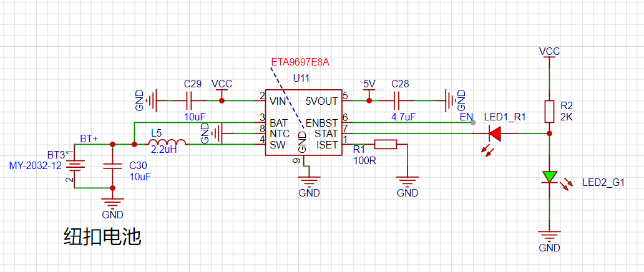The height and width of the screenshot is (272, 644).
Task: Select the red LED1_R1 diode symbol
Action: pos(495,133)
